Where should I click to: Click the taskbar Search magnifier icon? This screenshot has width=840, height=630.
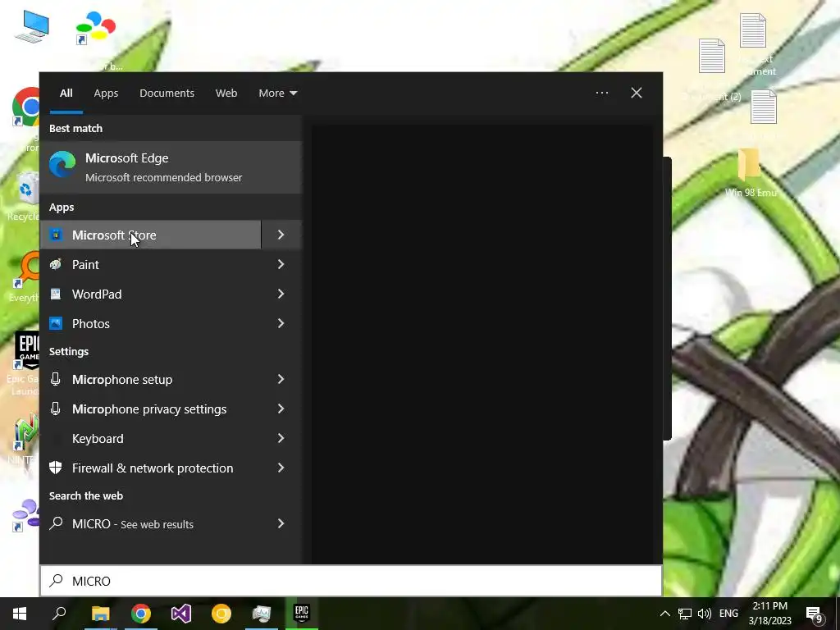tap(59, 614)
